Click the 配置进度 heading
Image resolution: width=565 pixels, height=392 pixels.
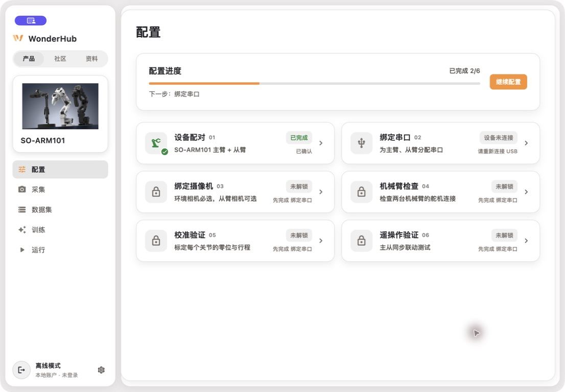click(165, 71)
